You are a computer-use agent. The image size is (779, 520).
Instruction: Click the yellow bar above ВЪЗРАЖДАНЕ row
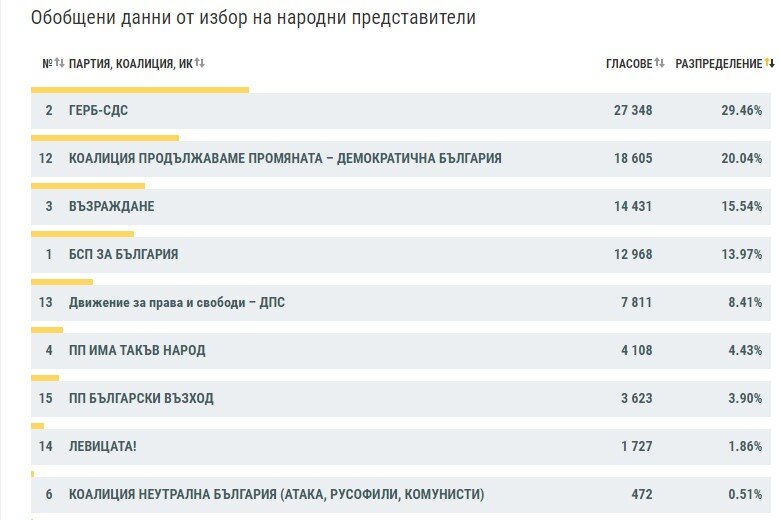pos(88,186)
